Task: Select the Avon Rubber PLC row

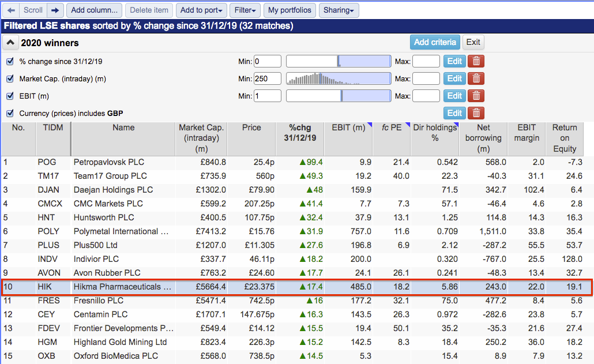Action: click(292, 273)
